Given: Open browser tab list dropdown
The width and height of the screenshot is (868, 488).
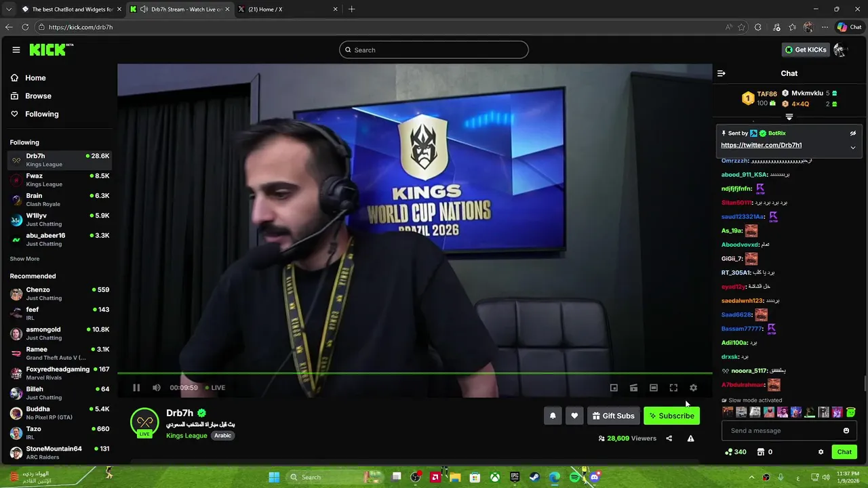Looking at the screenshot, I should [x=9, y=9].
